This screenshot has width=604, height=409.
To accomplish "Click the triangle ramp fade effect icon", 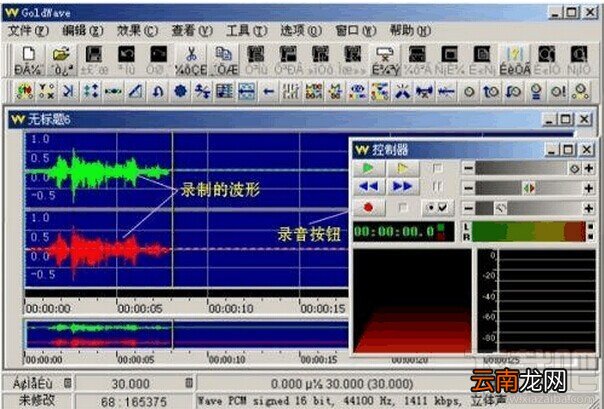I will [x=135, y=92].
